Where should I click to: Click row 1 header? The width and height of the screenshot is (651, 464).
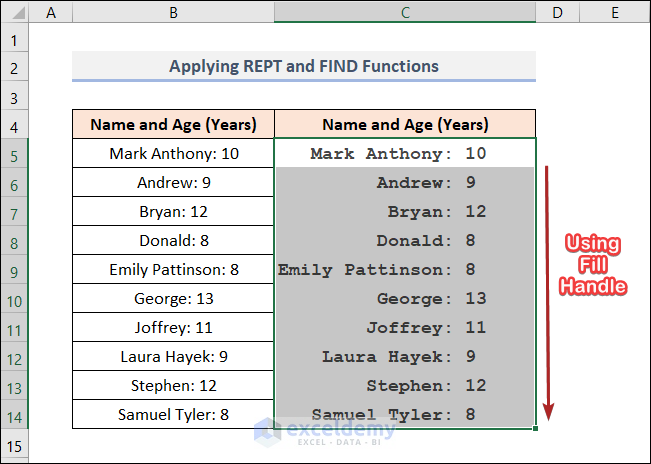pos(15,40)
